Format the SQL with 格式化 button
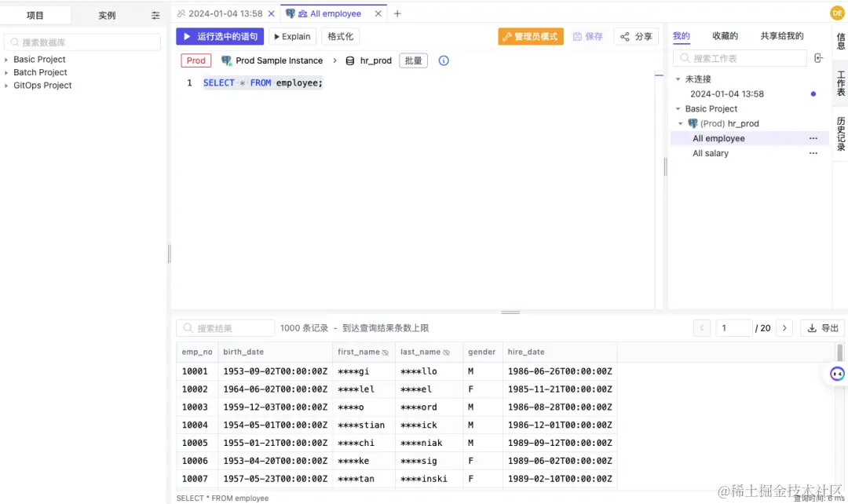Viewport: 848px width, 504px height. 340,36
